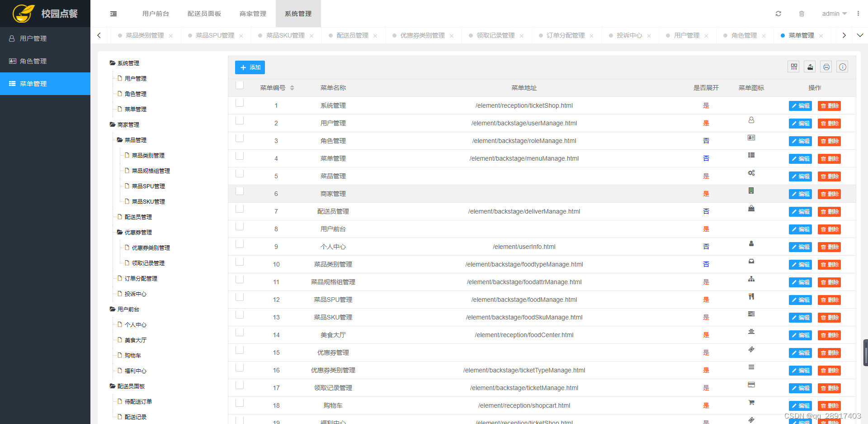Collapse the 菜品管理 tree node
The height and width of the screenshot is (424, 868).
tap(120, 140)
